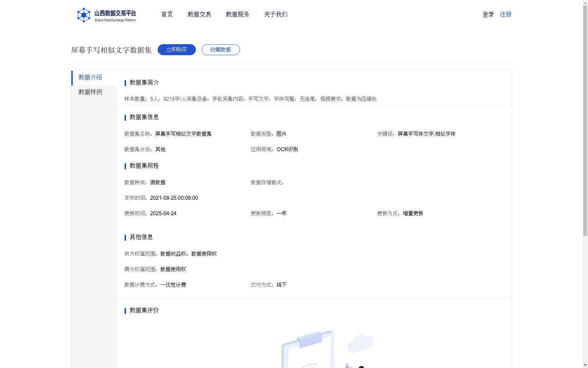The height and width of the screenshot is (368, 588).
Task: Click the 线下 delivery method value
Action: pos(282,285)
